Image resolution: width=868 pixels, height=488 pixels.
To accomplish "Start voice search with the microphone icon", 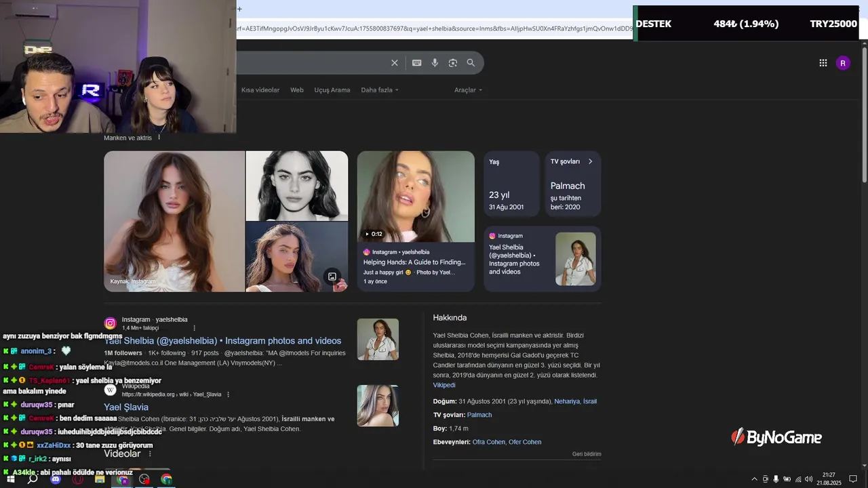I will click(435, 63).
